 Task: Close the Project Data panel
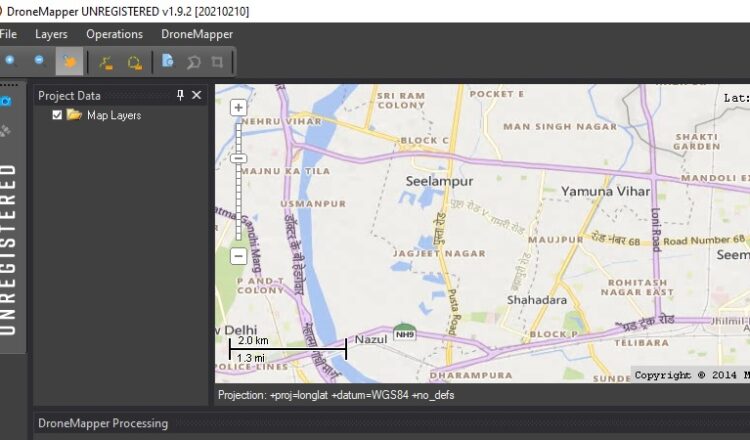pos(197,95)
